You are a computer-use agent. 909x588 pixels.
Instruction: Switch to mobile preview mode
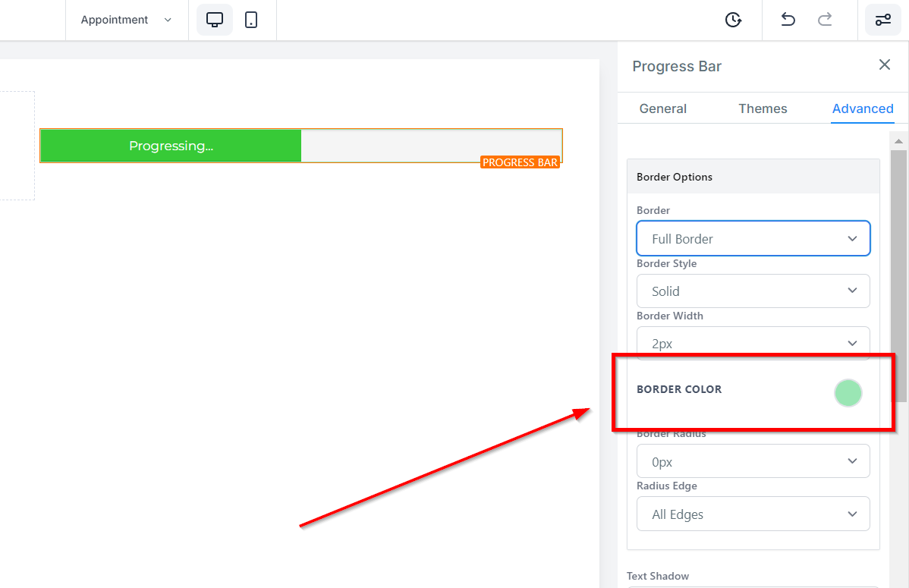click(251, 20)
